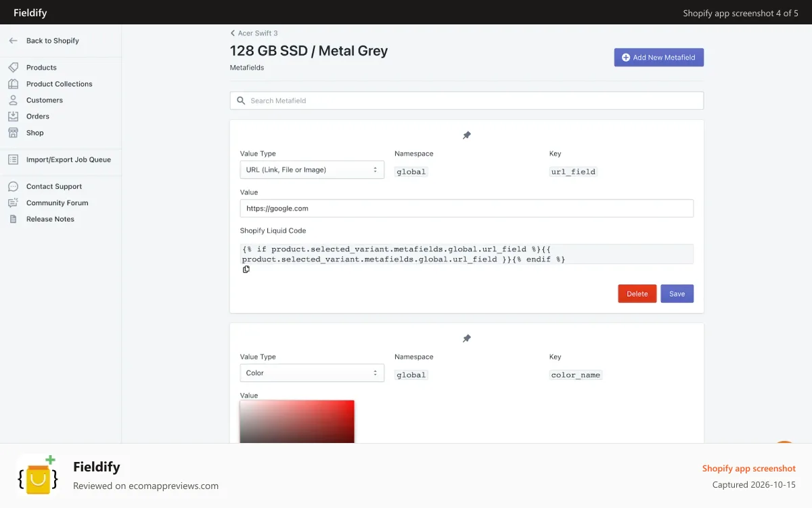
Task: Click the Community Forum icon
Action: (x=13, y=203)
